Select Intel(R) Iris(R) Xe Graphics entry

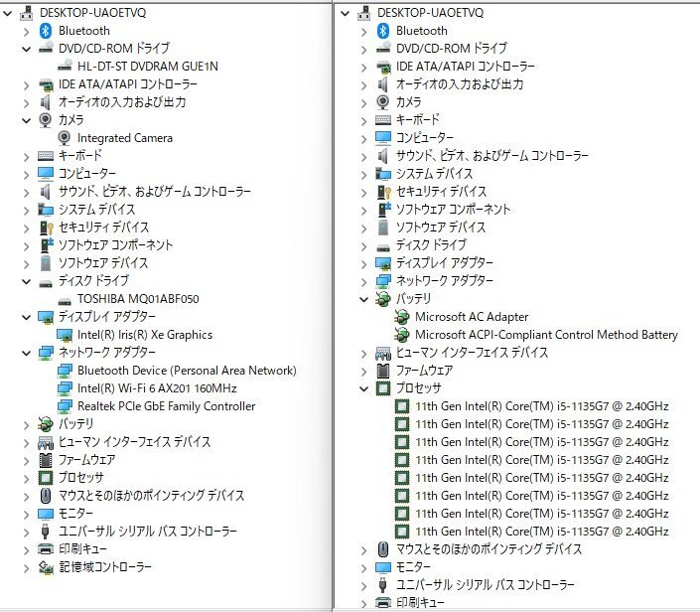tap(145, 335)
